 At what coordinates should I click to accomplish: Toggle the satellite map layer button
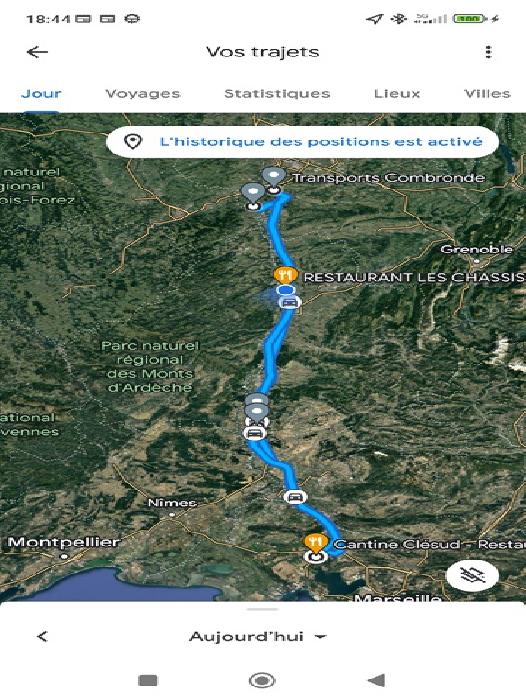click(472, 575)
